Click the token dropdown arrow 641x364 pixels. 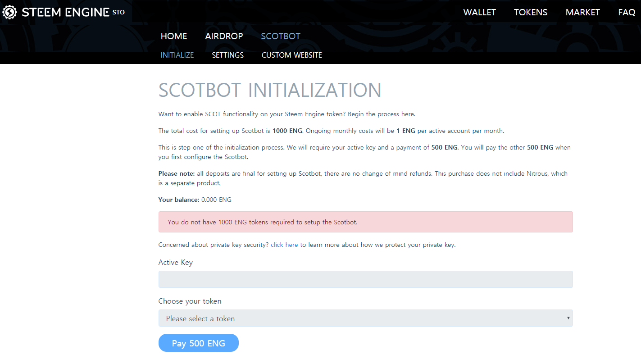568,318
